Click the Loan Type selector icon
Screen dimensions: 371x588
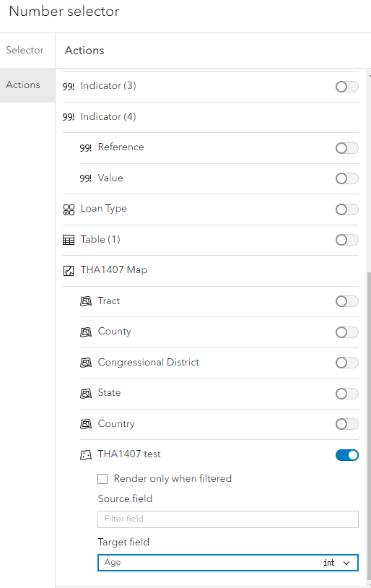(x=69, y=209)
